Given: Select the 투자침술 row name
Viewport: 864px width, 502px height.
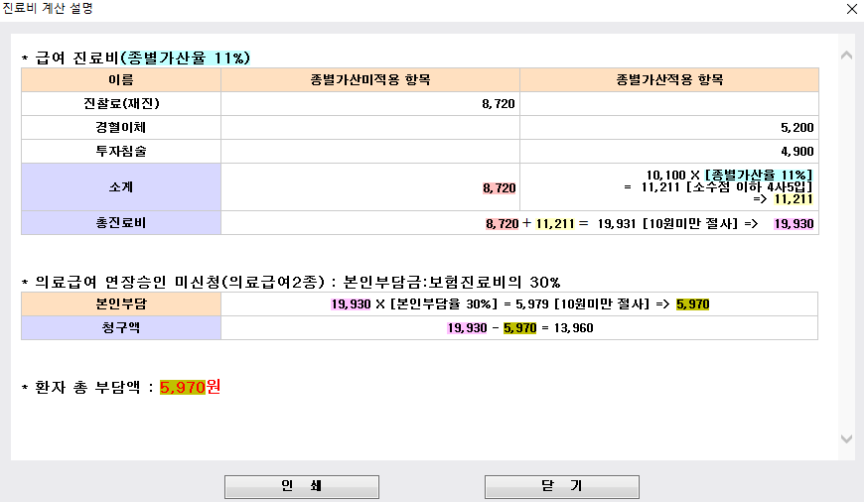Looking at the screenshot, I should [x=121, y=151].
